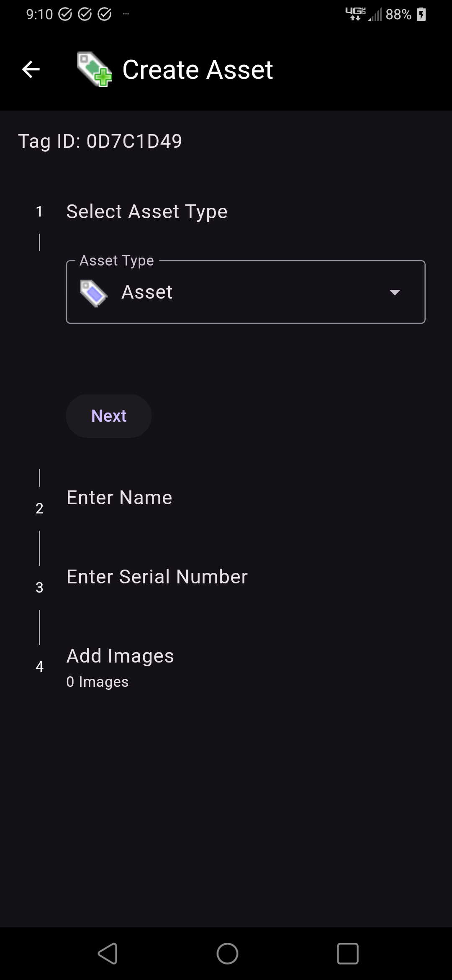Click the blue tag icon in Asset Type
This screenshot has height=980, width=452.
(94, 293)
